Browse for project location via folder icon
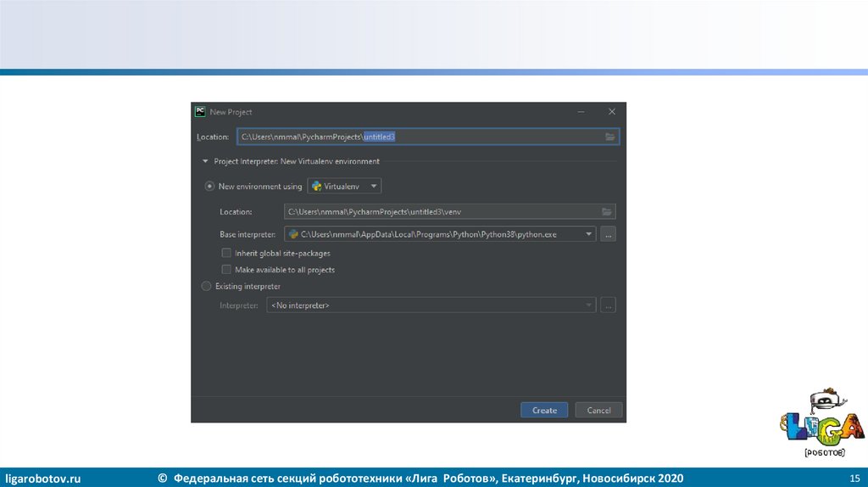The height and width of the screenshot is (487, 868). point(609,137)
